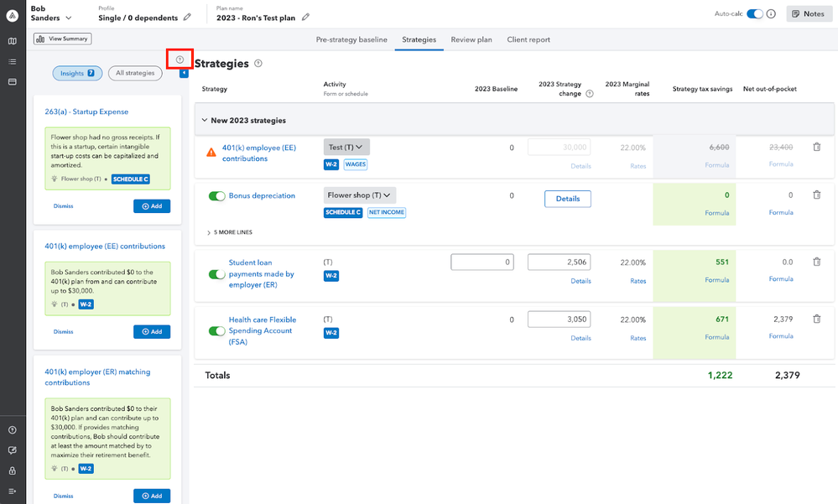This screenshot has height=504, width=838.
Task: Delete the Health care FSA strategy row
Action: click(x=817, y=320)
